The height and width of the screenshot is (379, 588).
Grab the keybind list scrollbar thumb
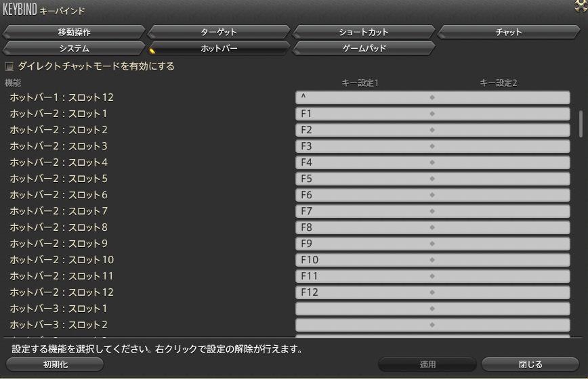[581, 124]
